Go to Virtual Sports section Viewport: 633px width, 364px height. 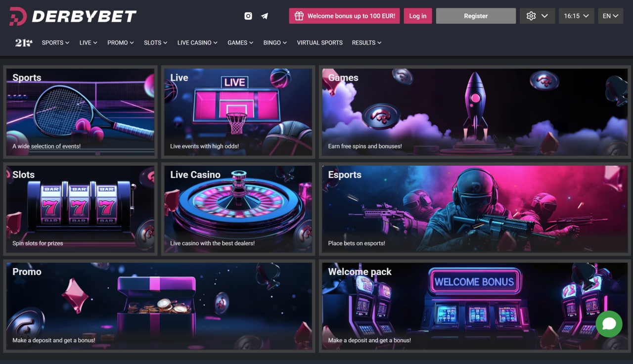pyautogui.click(x=319, y=43)
